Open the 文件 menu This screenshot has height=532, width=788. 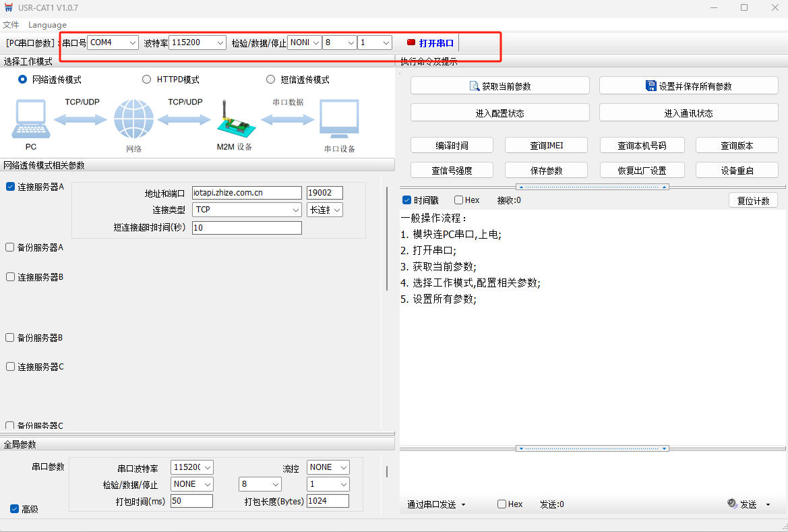point(11,25)
